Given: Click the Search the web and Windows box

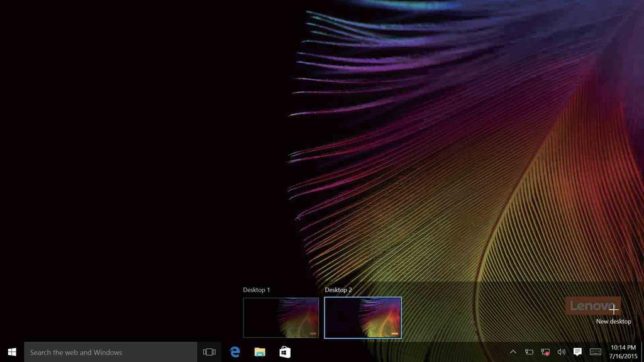Looking at the screenshot, I should 111,352.
